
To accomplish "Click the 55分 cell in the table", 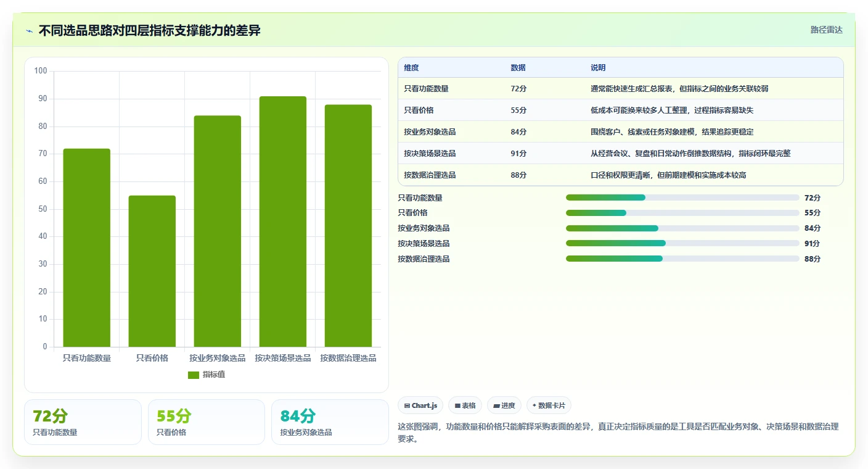I will pos(518,110).
